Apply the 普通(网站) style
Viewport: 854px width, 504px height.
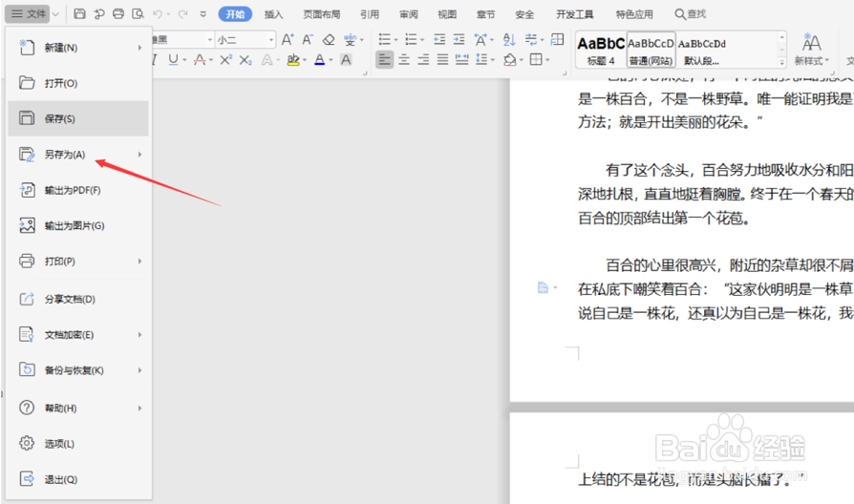point(651,50)
